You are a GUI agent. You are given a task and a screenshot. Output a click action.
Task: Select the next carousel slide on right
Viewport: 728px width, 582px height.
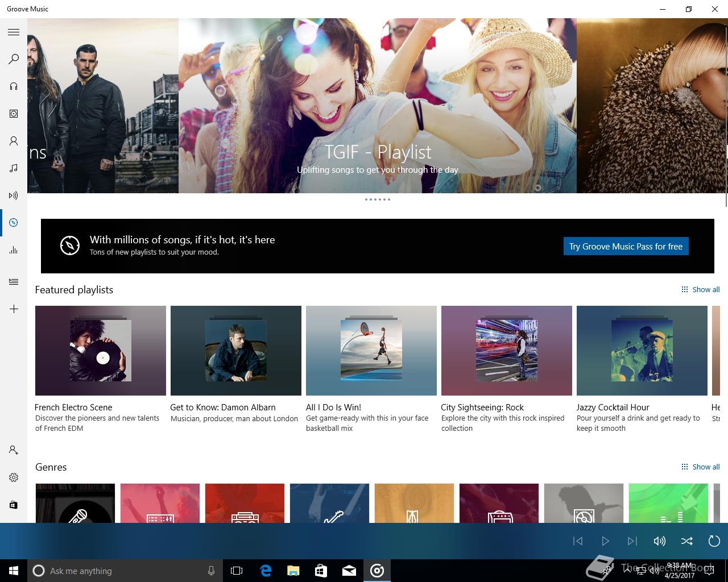[x=651, y=106]
